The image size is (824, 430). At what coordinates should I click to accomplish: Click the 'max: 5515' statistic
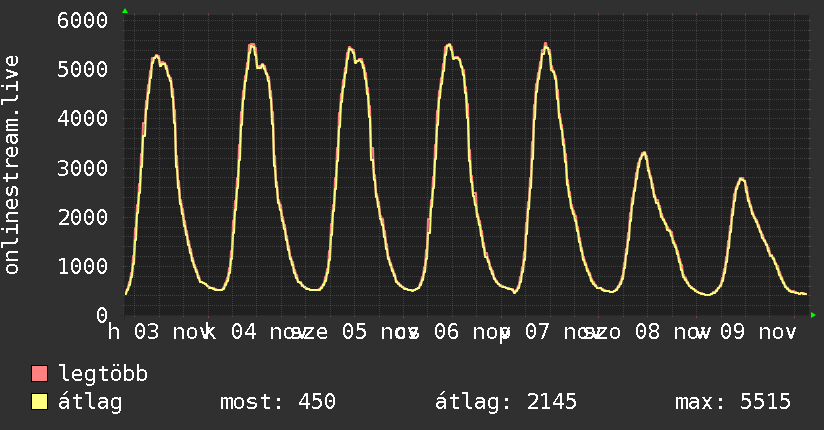click(x=733, y=402)
